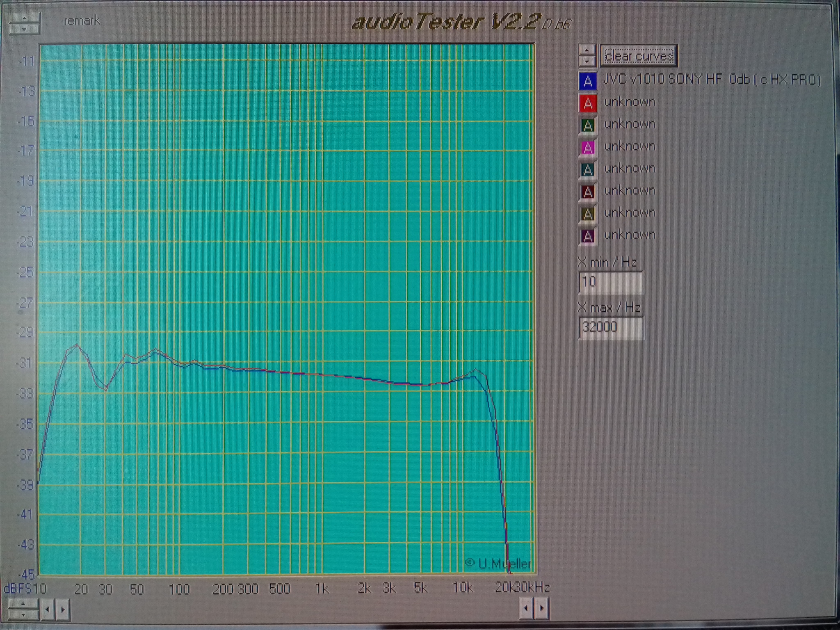The height and width of the screenshot is (630, 840).
Task: Click the X max / Hz input field
Action: (x=610, y=327)
